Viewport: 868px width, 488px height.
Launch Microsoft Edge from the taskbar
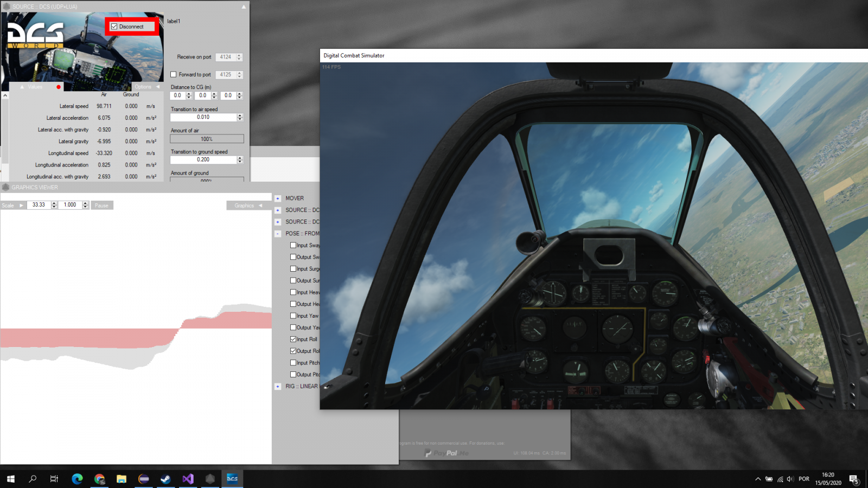click(77, 479)
